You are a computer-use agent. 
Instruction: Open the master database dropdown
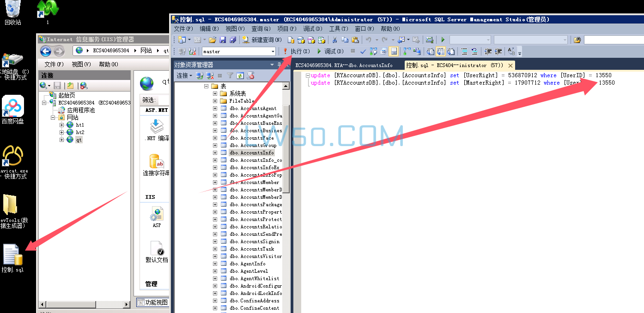pyautogui.click(x=273, y=51)
